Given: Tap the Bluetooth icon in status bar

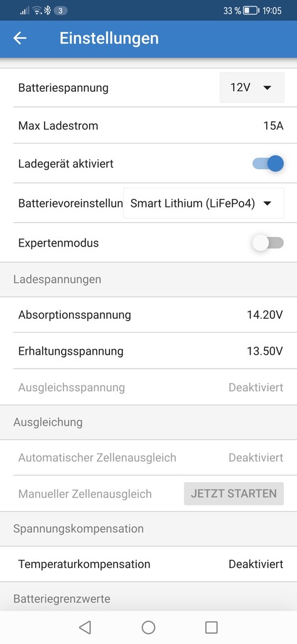Looking at the screenshot, I should pyautogui.click(x=48, y=10).
